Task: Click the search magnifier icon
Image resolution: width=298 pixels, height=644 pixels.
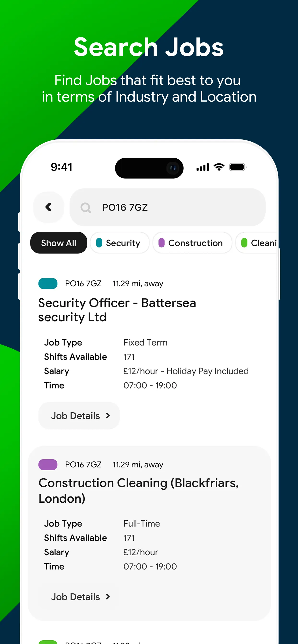Action: coord(86,207)
